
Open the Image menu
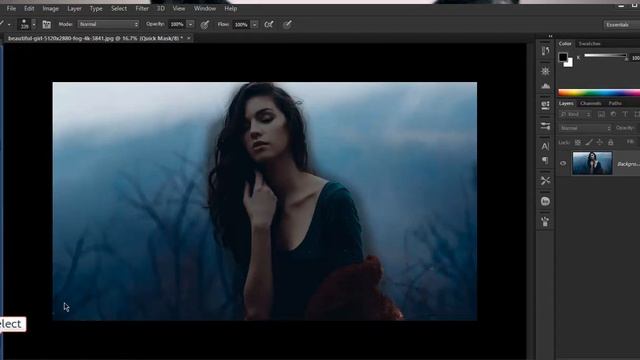pos(51,8)
